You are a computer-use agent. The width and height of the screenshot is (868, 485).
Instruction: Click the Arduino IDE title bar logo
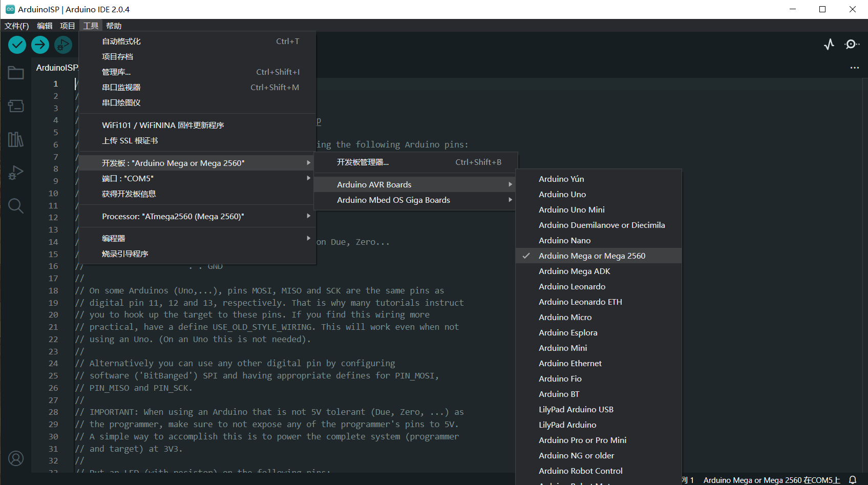(10, 9)
